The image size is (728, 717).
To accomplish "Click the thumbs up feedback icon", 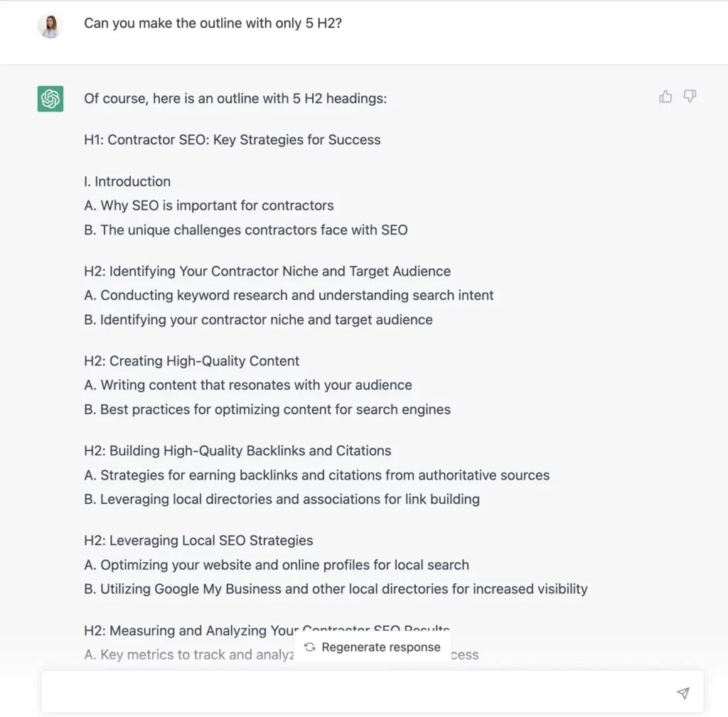I will pos(665,97).
